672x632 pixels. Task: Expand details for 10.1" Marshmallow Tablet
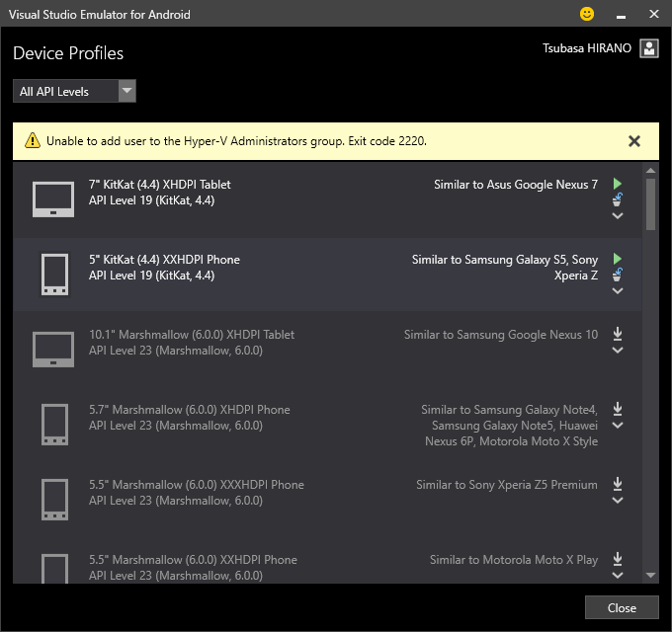click(618, 350)
